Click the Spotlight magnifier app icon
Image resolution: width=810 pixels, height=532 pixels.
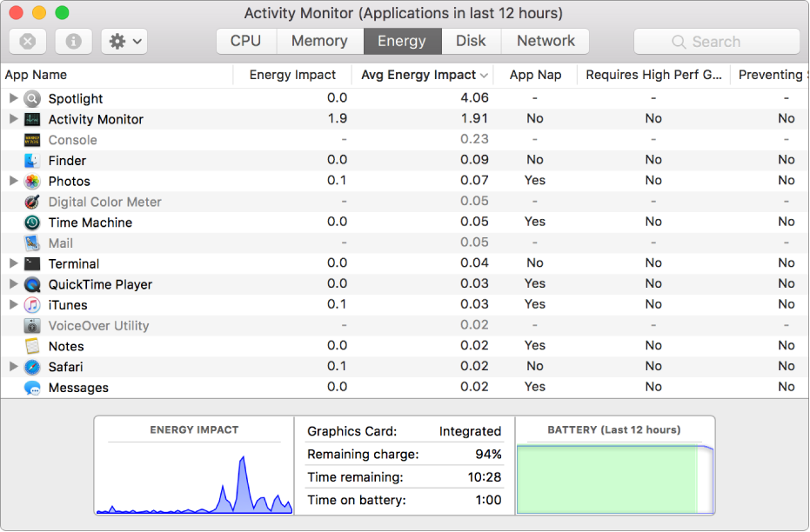coord(32,98)
